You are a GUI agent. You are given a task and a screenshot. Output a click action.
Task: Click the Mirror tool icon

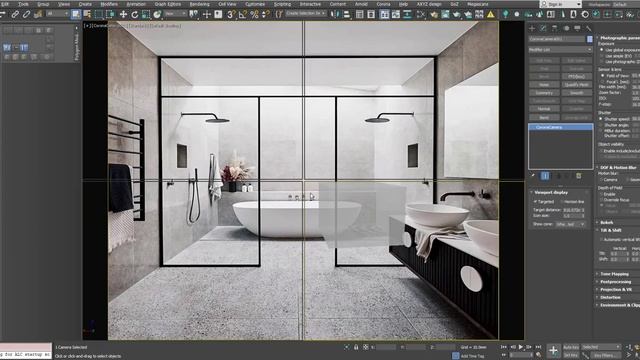335,14
